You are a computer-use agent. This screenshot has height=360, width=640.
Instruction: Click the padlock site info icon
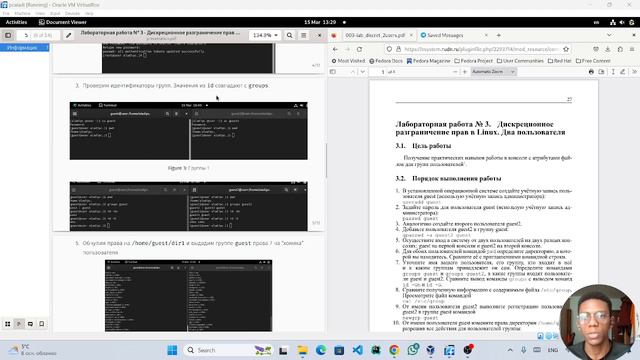point(398,49)
